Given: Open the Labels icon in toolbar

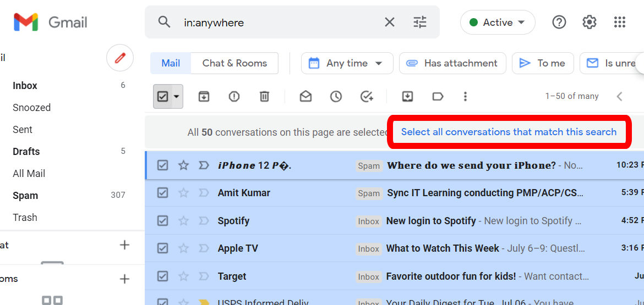Looking at the screenshot, I should point(438,96).
